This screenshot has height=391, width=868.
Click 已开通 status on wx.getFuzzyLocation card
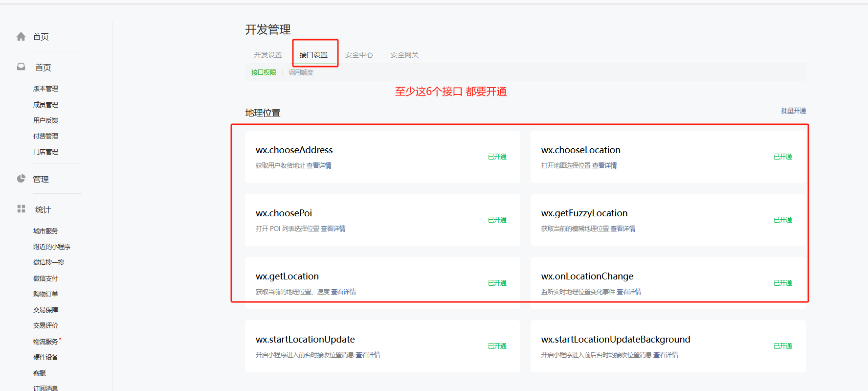(783, 220)
